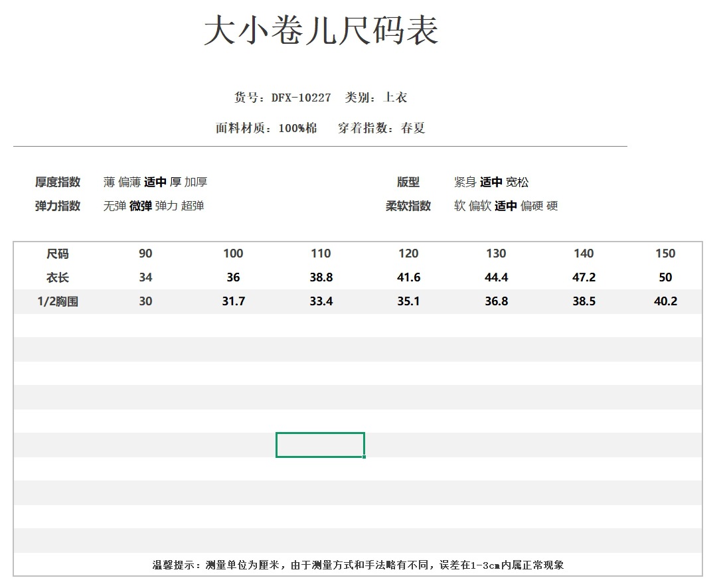Select size 130 cell
The width and height of the screenshot is (727, 588).
496,254
